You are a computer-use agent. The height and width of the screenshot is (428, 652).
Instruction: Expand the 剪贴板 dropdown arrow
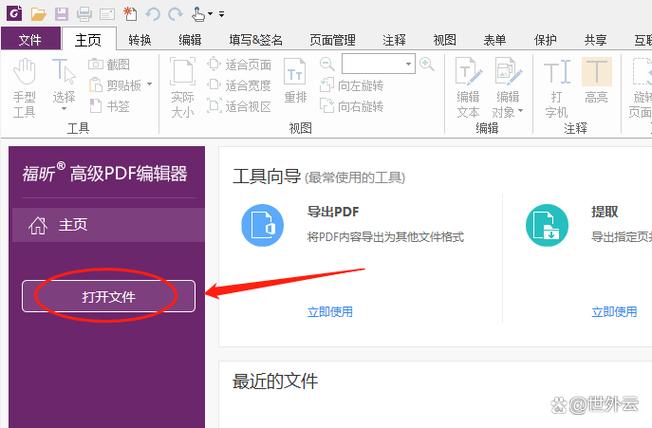coord(149,84)
